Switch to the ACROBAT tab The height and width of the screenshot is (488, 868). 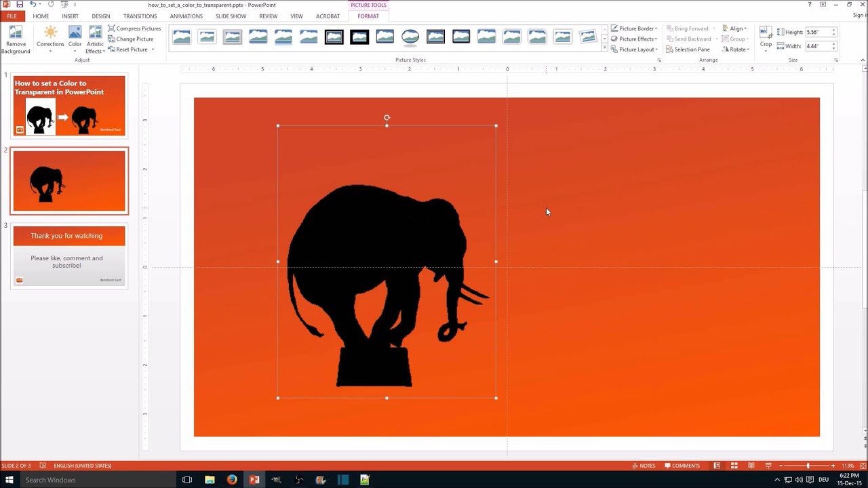point(328,16)
